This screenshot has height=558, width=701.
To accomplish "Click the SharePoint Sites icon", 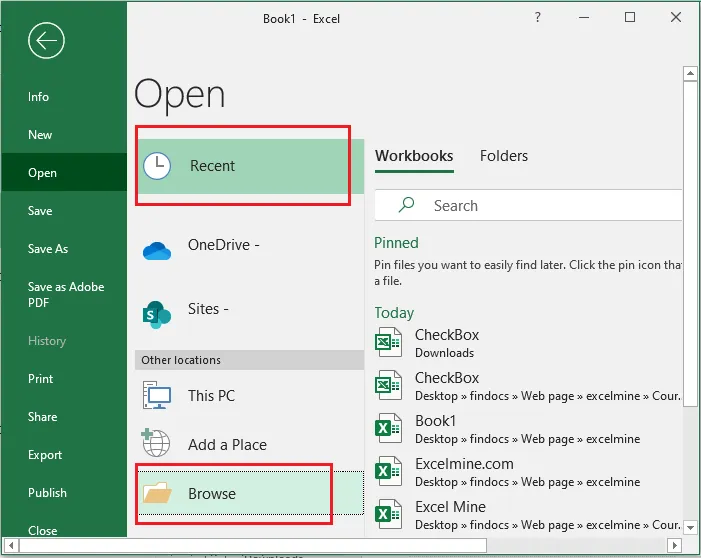I will (x=156, y=315).
